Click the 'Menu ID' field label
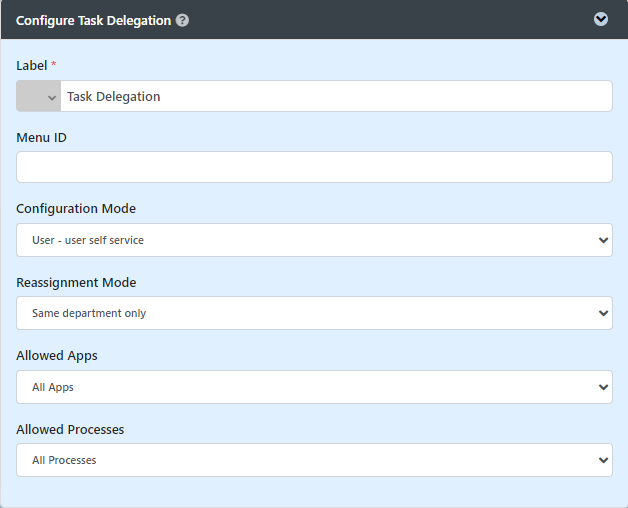The width and height of the screenshot is (628, 508). 42,137
